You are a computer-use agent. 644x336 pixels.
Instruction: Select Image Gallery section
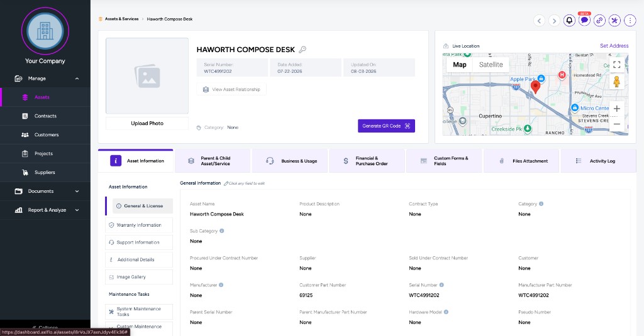click(x=139, y=277)
